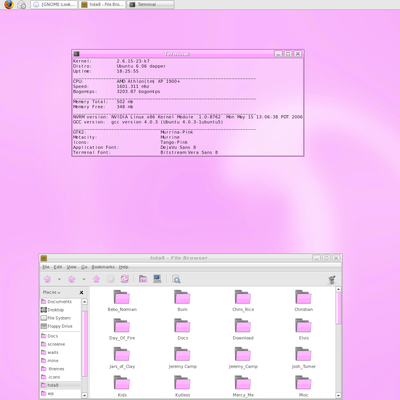
Task: Select the Elvis folder
Action: 303,329
